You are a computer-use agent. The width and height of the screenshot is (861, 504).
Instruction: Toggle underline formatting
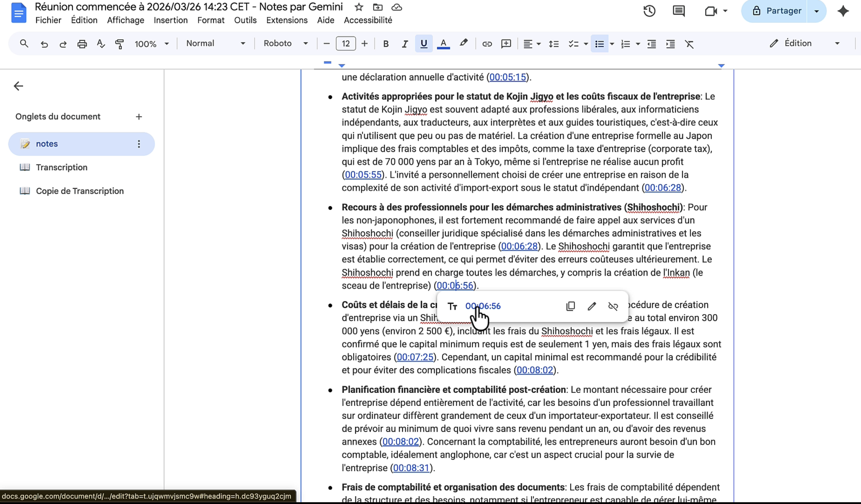(424, 44)
